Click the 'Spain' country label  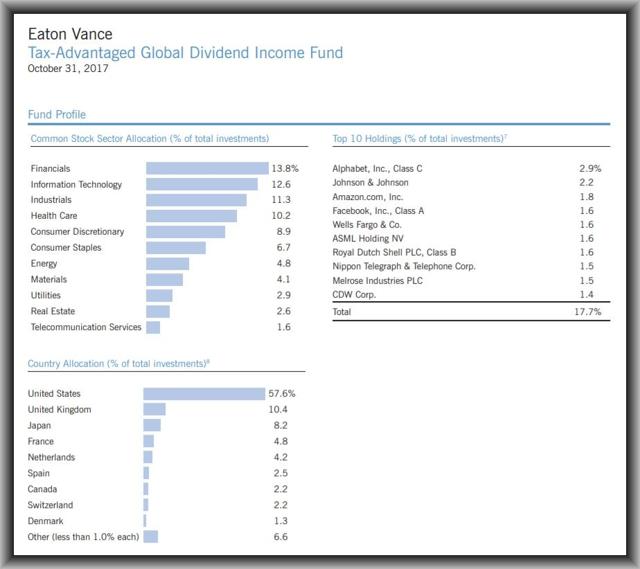39,473
